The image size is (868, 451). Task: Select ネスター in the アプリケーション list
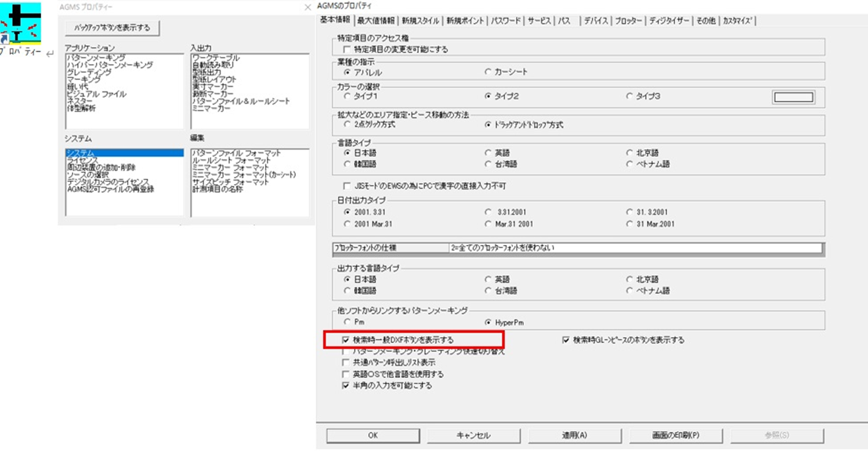[x=81, y=101]
